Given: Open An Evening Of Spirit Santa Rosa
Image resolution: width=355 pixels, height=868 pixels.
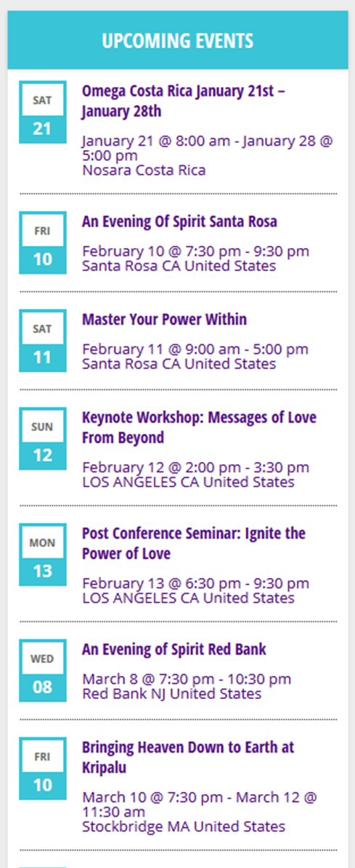Looking at the screenshot, I should coord(179,221).
